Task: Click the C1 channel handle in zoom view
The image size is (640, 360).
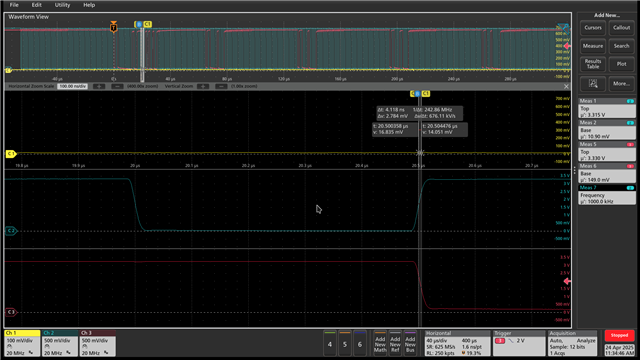Action: tap(11, 154)
